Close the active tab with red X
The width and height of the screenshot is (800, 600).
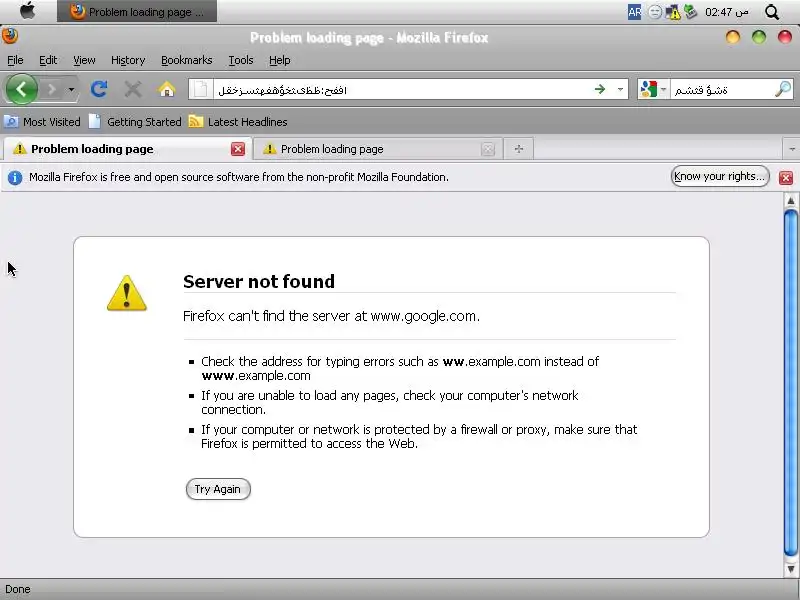tap(238, 149)
